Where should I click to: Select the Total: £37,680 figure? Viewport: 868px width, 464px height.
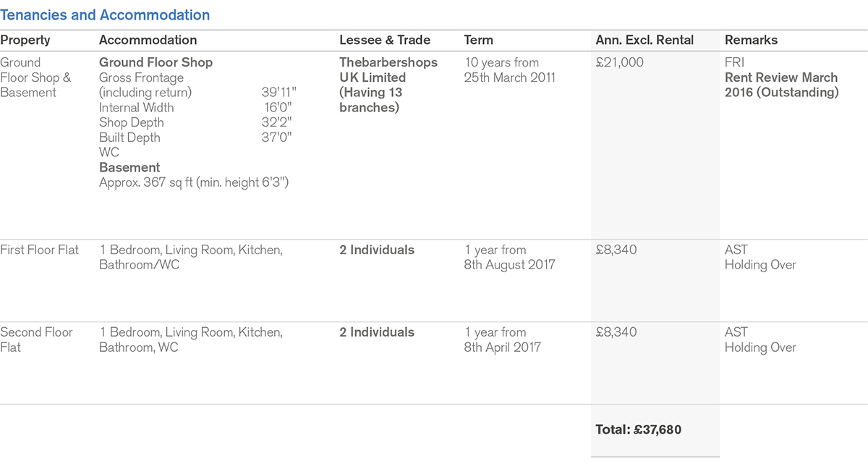pyautogui.click(x=638, y=429)
